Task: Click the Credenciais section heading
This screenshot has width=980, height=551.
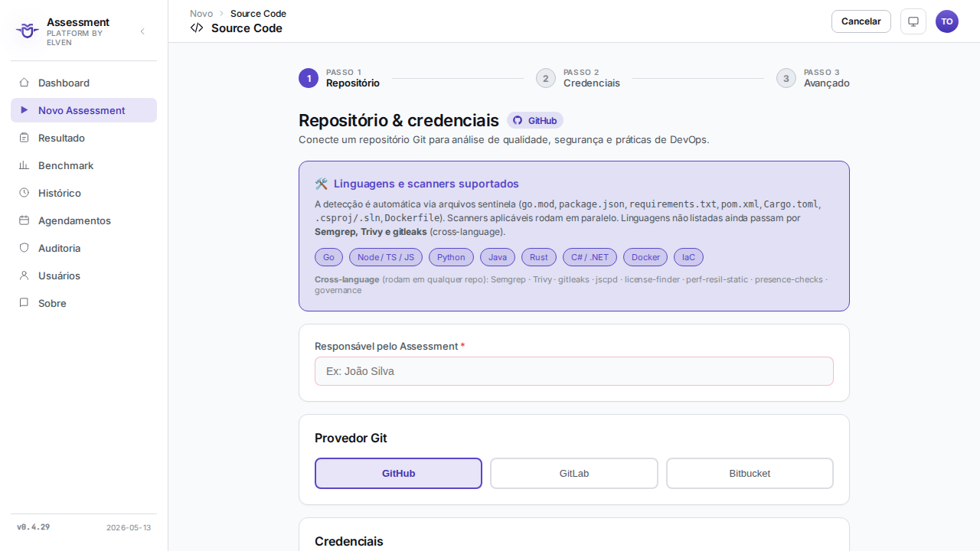Action: click(x=349, y=542)
